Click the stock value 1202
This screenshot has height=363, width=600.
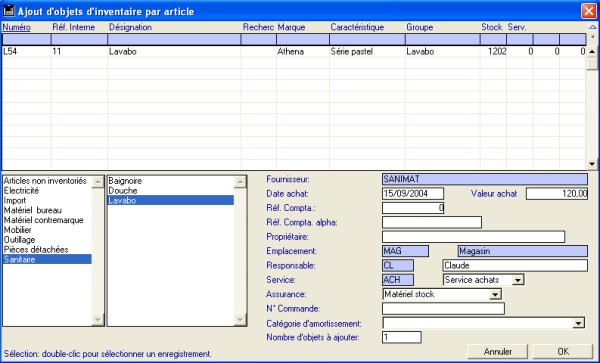pos(497,52)
